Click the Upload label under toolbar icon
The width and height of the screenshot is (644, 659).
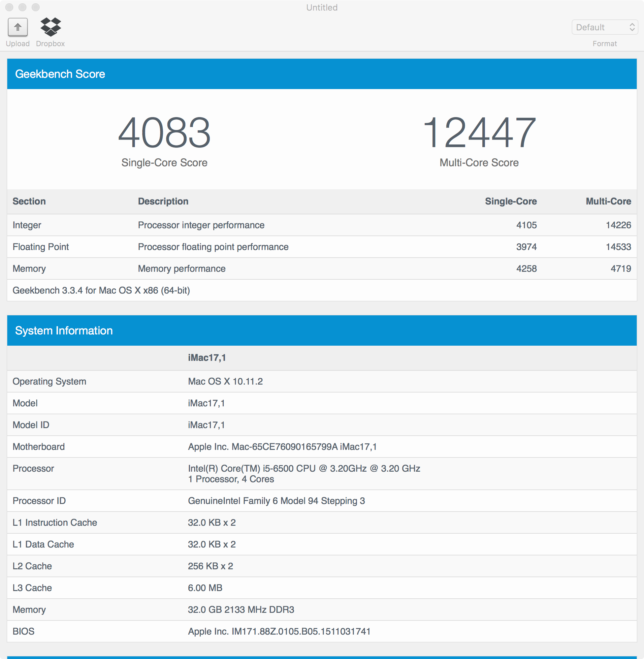[17, 44]
